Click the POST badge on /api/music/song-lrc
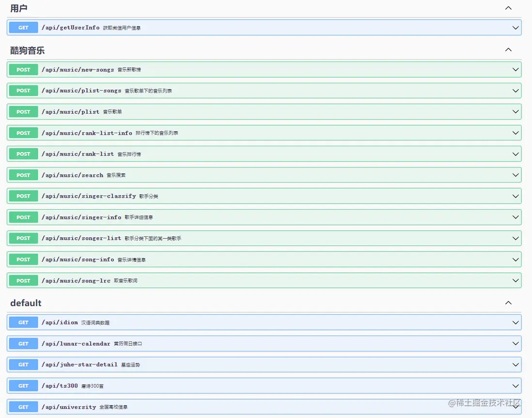This screenshot has width=532, height=418. pos(23,280)
